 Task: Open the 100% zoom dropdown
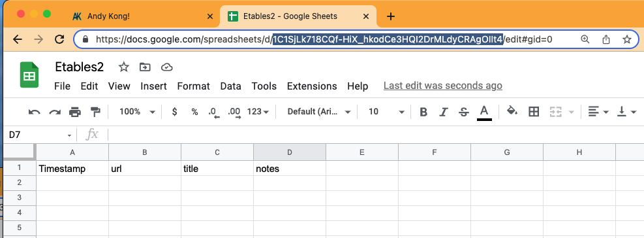[137, 112]
